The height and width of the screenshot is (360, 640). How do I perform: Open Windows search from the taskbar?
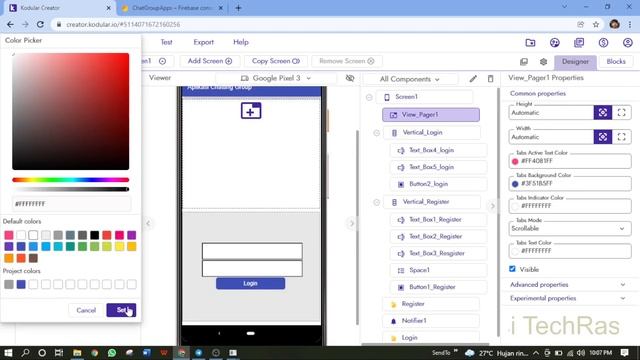pos(25,353)
